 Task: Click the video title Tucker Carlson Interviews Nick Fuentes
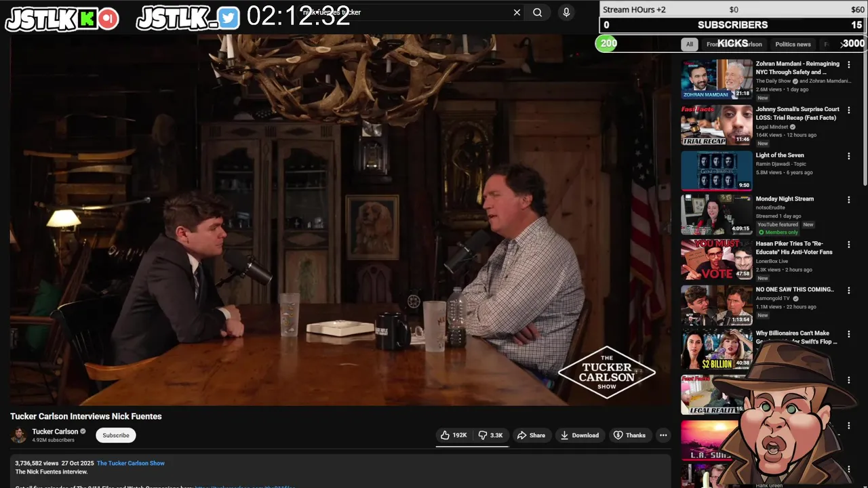[x=86, y=416]
